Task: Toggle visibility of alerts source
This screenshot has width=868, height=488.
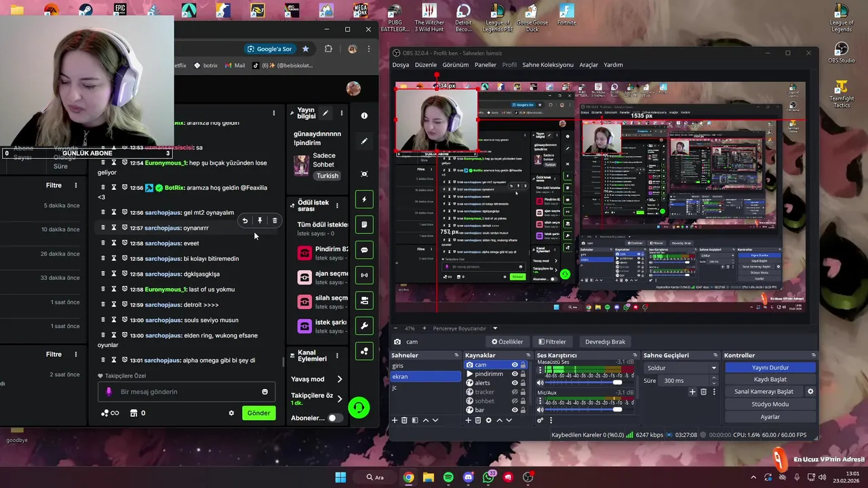Action: (x=515, y=383)
